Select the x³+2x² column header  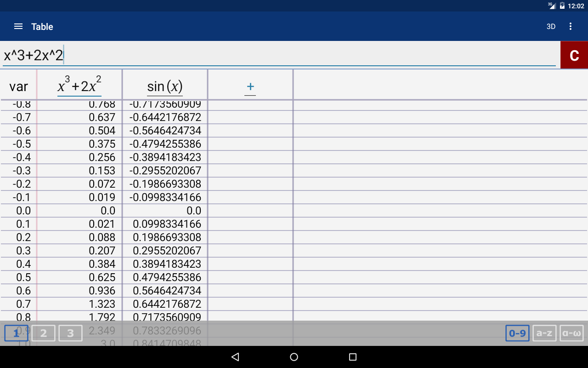click(79, 86)
